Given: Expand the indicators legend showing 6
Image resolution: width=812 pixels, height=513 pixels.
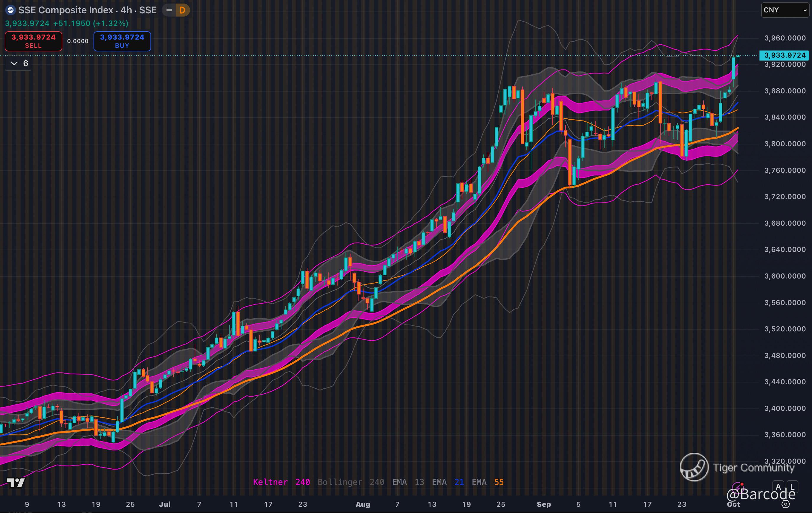Looking at the screenshot, I should coord(18,63).
